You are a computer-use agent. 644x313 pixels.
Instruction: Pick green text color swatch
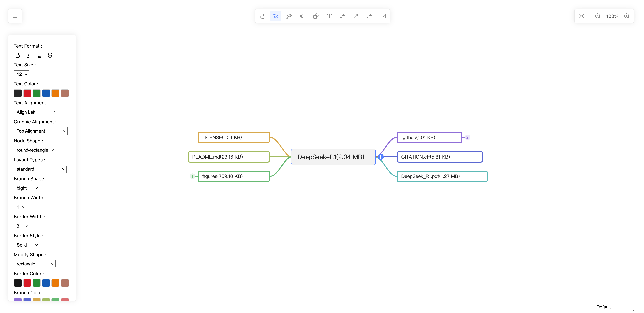[36, 93]
